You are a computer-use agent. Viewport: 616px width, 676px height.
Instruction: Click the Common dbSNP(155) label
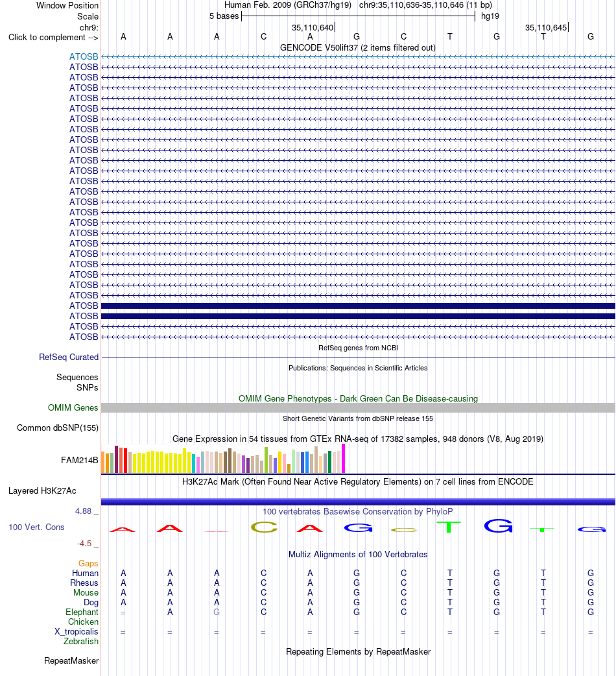[x=58, y=428]
